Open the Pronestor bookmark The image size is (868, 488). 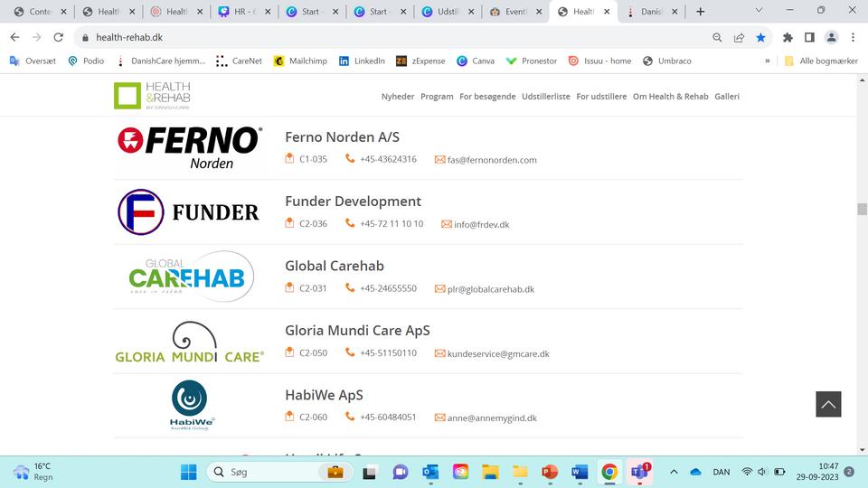click(532, 61)
